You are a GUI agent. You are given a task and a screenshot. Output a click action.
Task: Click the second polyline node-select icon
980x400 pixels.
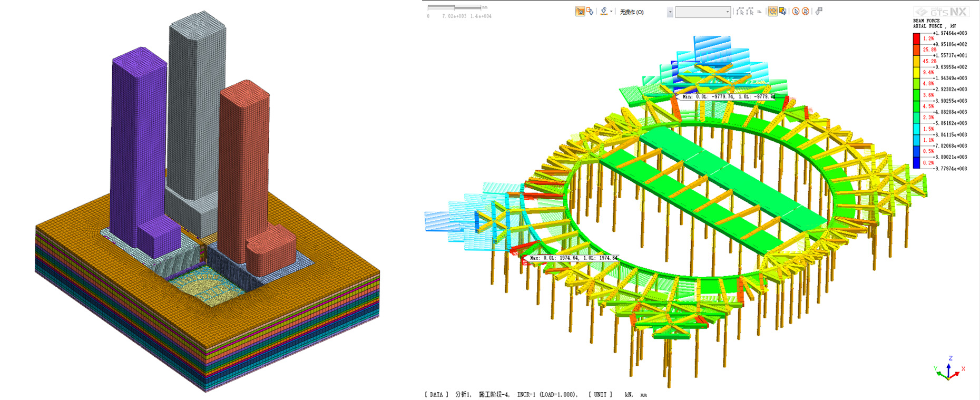tap(750, 12)
